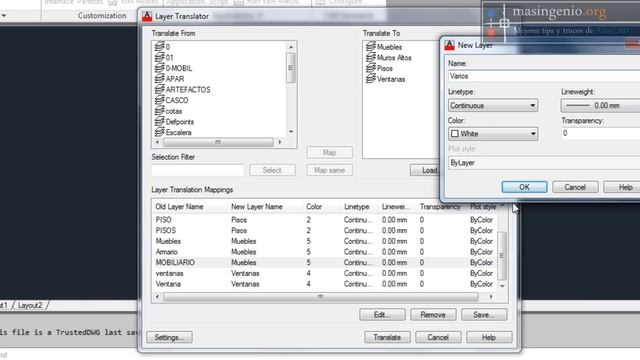
Task: Select ARTEFACTOS layer in Translate From
Action: [x=182, y=89]
